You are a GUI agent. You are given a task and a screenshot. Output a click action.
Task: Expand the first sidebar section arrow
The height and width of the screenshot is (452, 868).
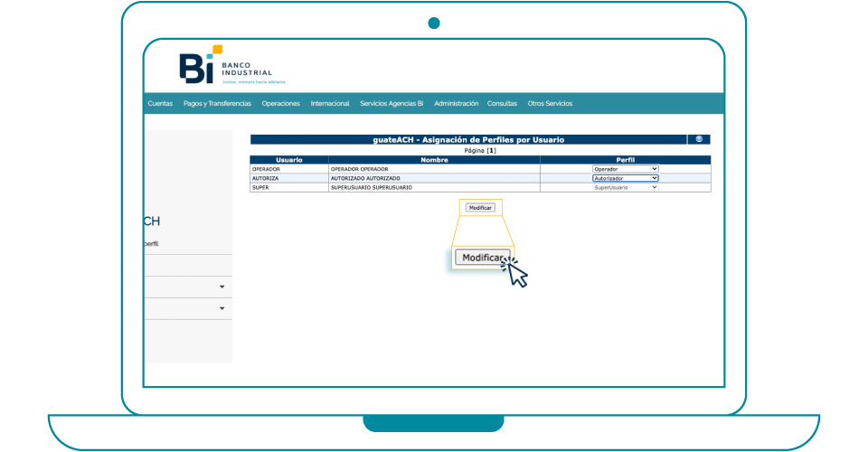pos(222,287)
